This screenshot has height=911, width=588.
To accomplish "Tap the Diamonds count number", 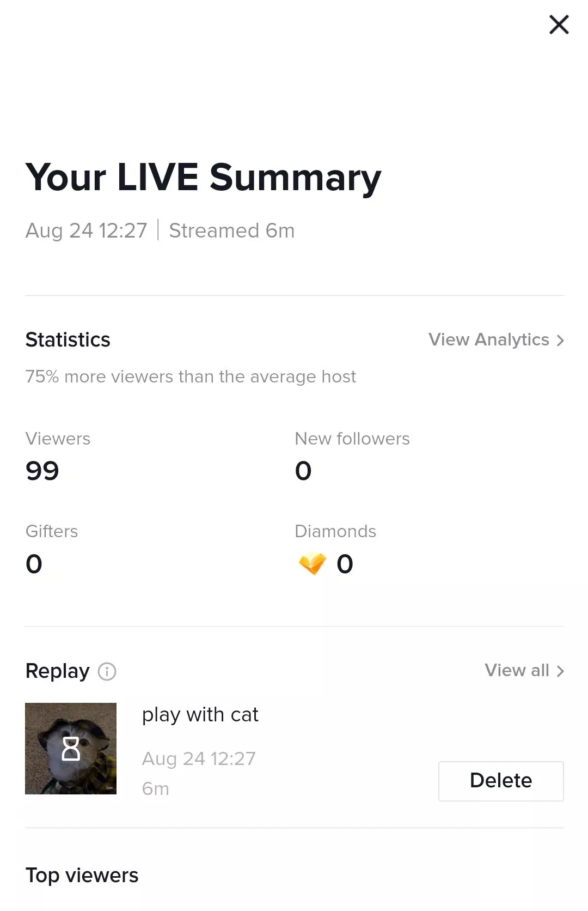I will (x=345, y=564).
